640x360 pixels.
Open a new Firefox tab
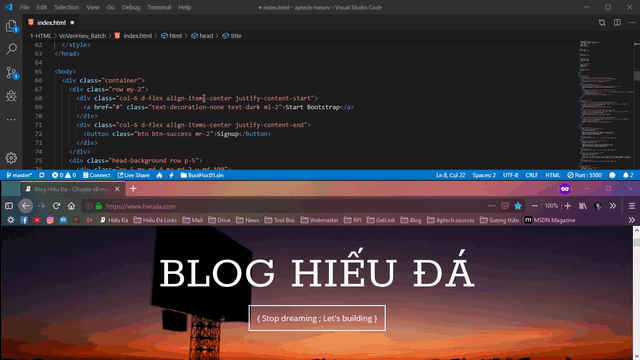pos(133,189)
